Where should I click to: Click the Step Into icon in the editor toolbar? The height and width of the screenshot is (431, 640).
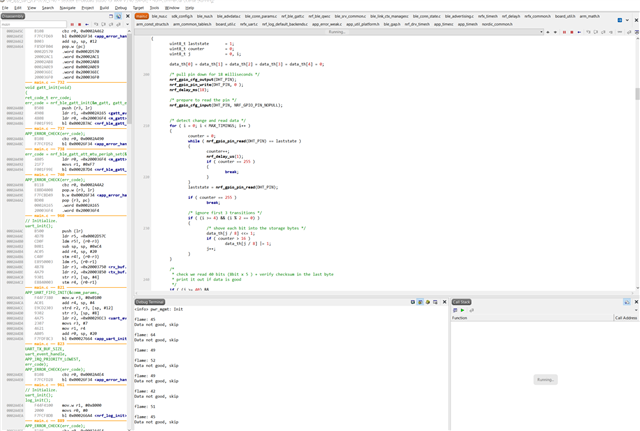(588, 32)
